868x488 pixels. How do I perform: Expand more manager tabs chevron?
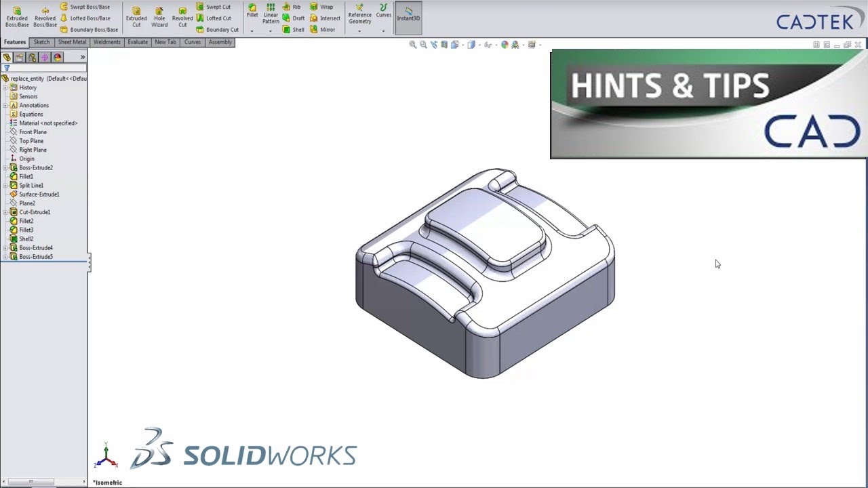pos(83,58)
